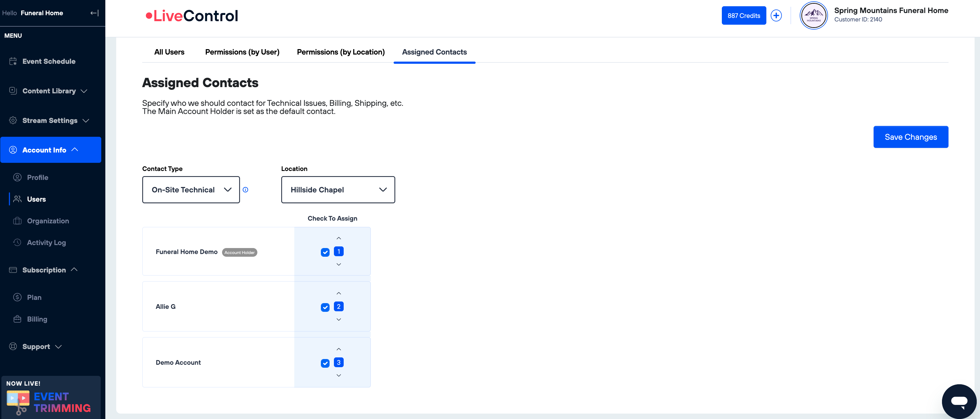Click the Save Changes button
The image size is (980, 419).
[x=911, y=137]
